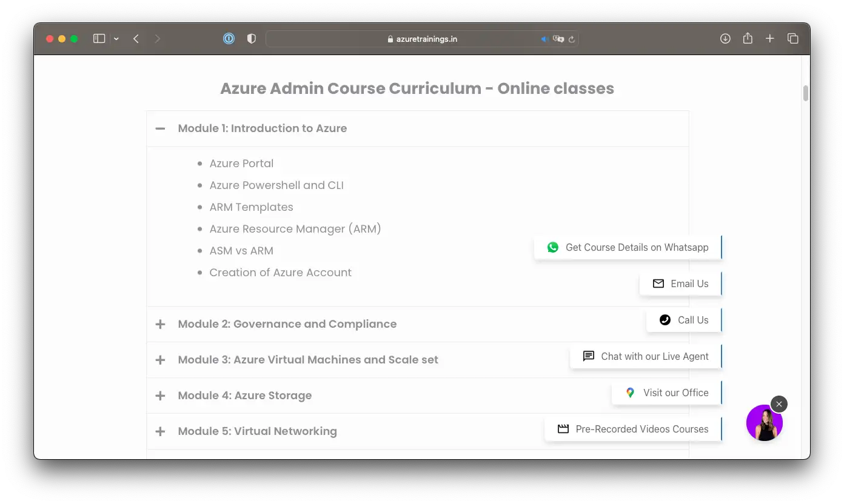Click the Google Maps office icon
844x504 pixels.
[x=630, y=393]
